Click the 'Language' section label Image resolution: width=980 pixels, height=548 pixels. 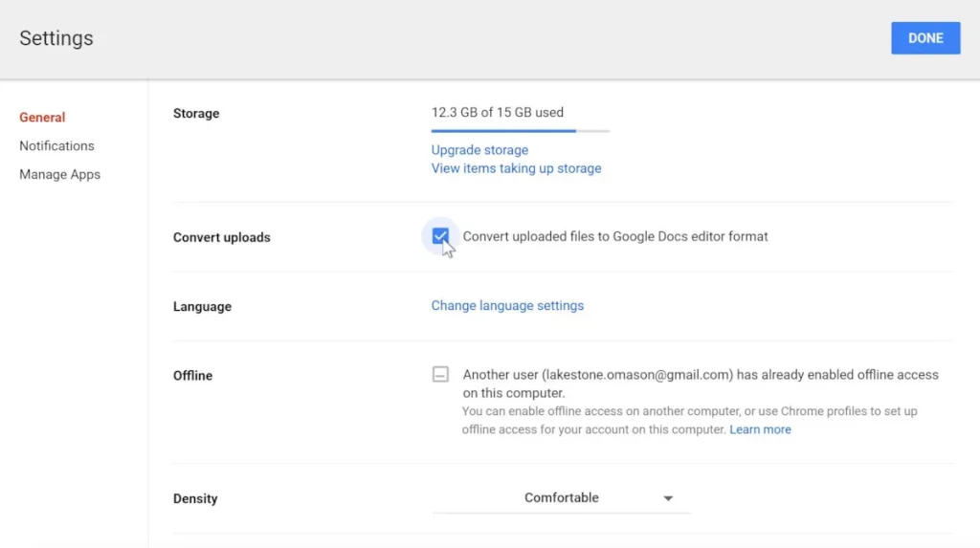click(202, 307)
